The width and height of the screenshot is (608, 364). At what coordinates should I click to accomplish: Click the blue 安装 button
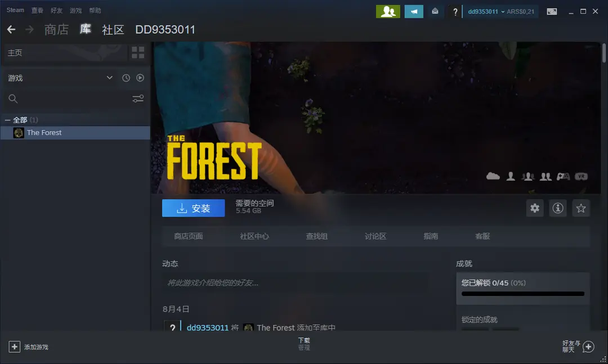194,208
